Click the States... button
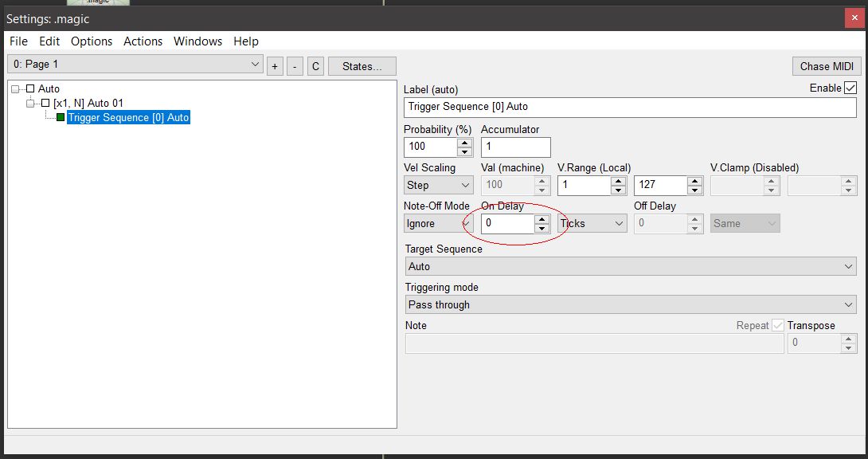Viewport: 868px width, 459px height. click(x=362, y=66)
